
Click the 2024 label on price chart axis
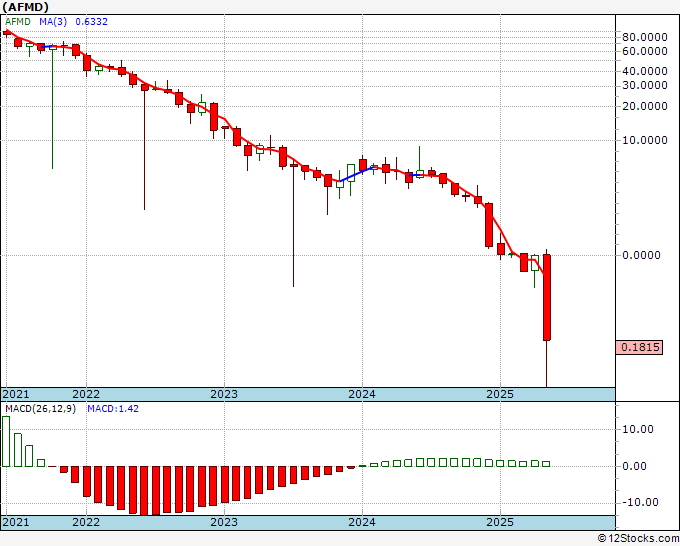[x=362, y=394]
